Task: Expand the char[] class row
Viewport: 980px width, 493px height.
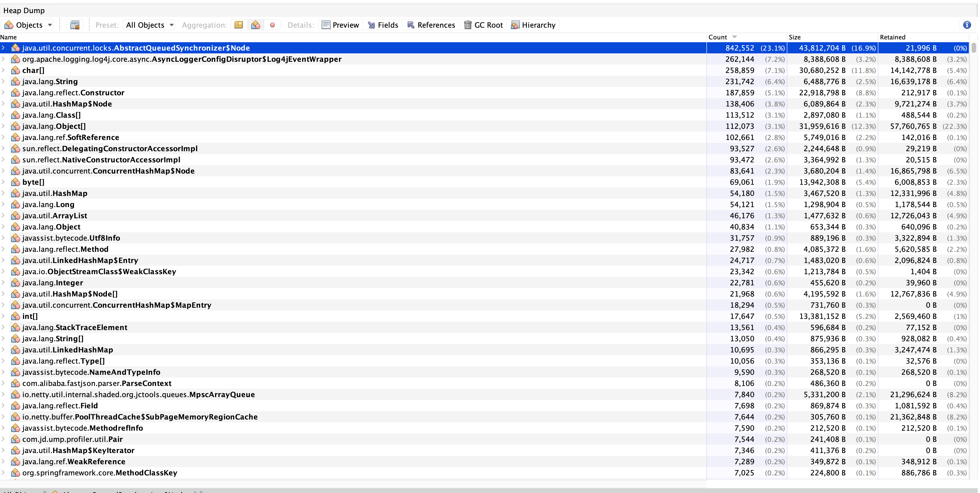Action: 3,70
